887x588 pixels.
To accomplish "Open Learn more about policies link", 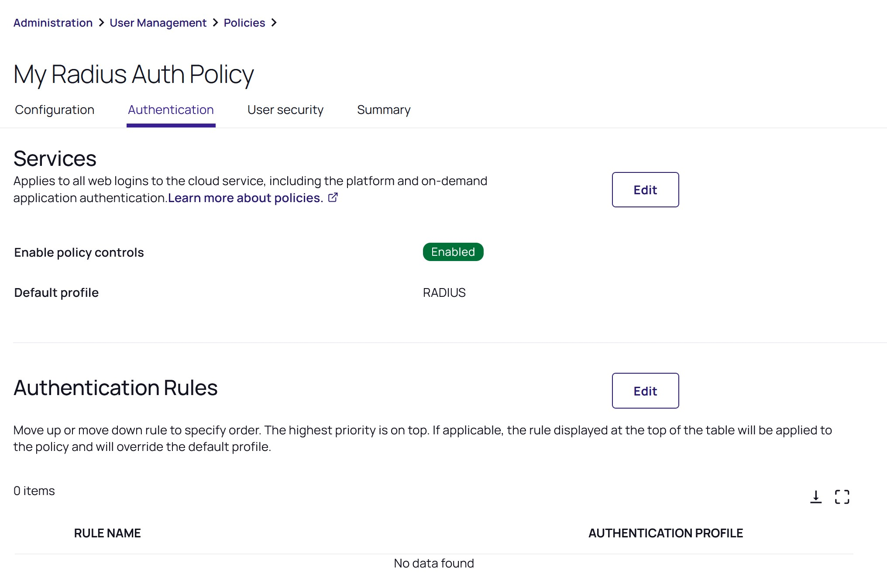I will tap(245, 198).
